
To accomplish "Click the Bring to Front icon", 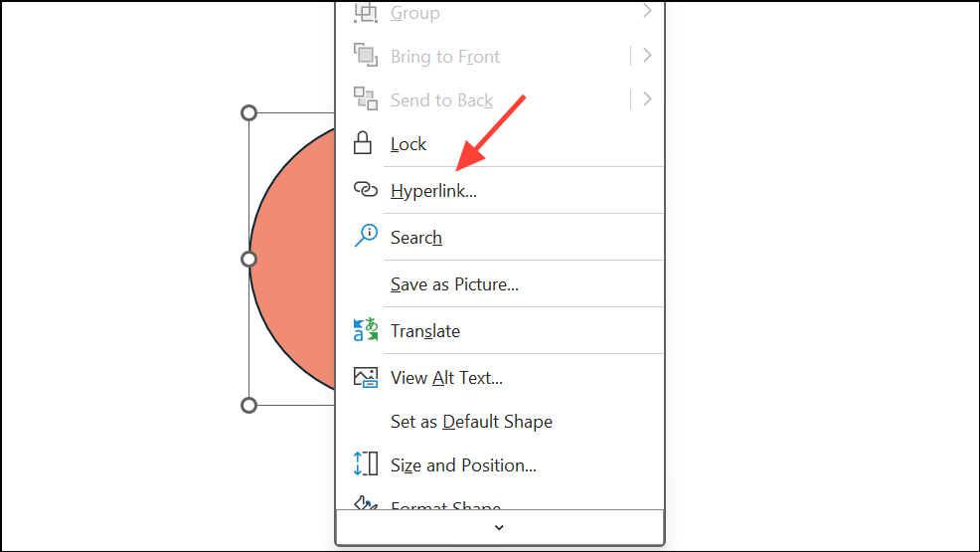I will 366,55.
